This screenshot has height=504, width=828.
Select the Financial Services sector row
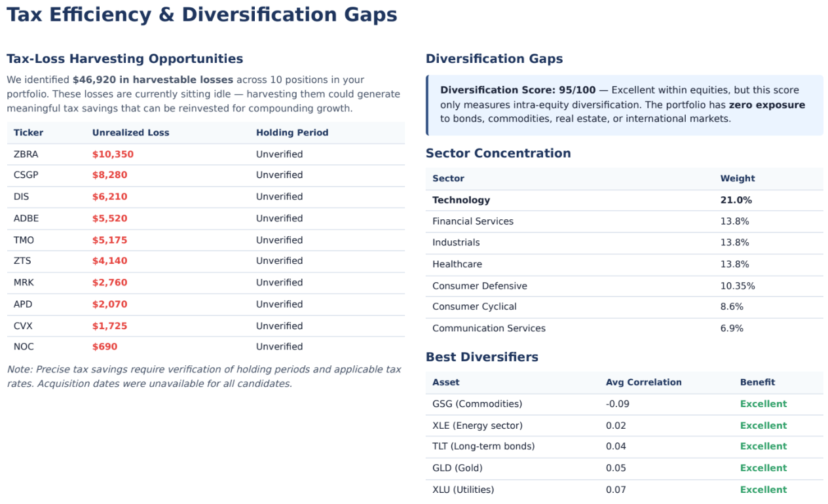click(624, 221)
